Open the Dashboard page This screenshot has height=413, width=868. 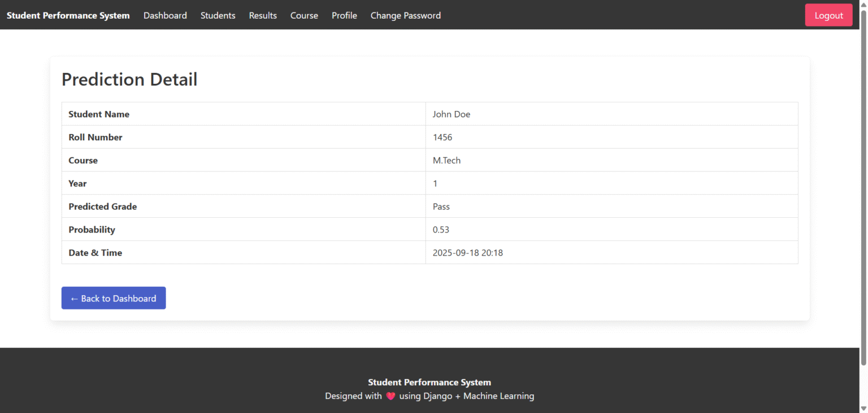pos(165,15)
